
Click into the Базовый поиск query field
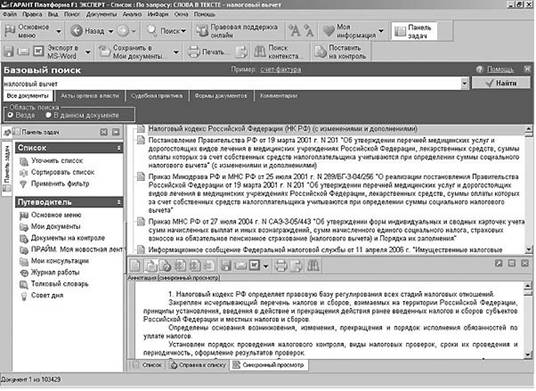coord(232,83)
